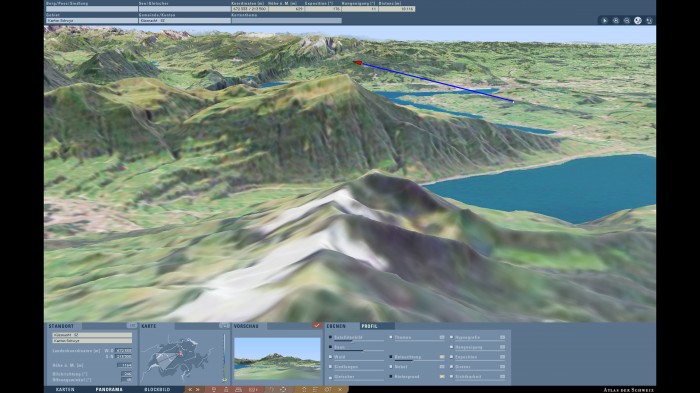Click the zoom out icon at top right
The height and width of the screenshot is (393, 700).
pyautogui.click(x=627, y=21)
